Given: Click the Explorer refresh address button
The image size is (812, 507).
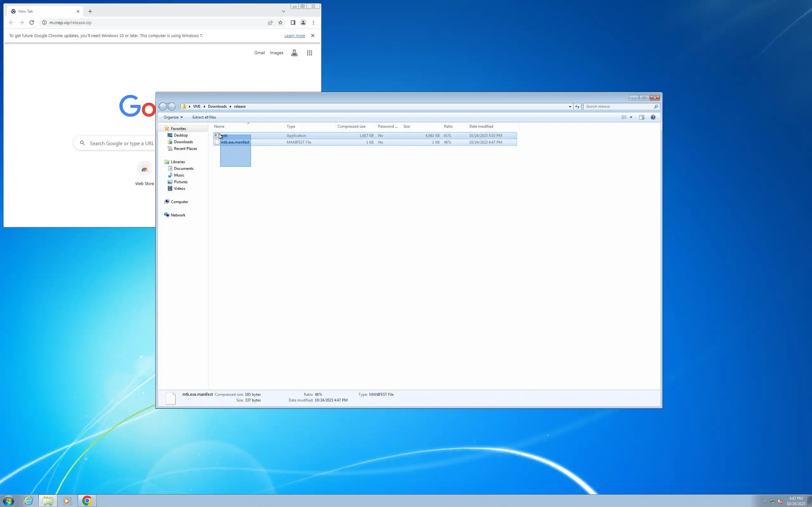Looking at the screenshot, I should pos(577,107).
